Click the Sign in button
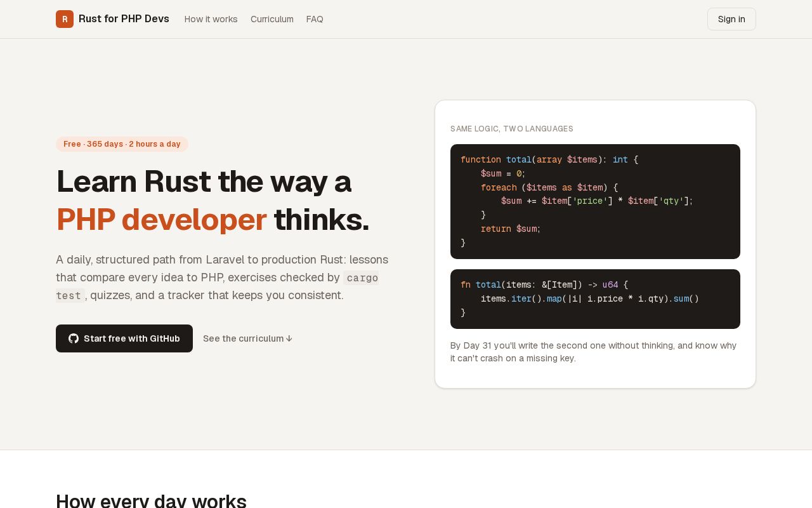 click(x=731, y=19)
